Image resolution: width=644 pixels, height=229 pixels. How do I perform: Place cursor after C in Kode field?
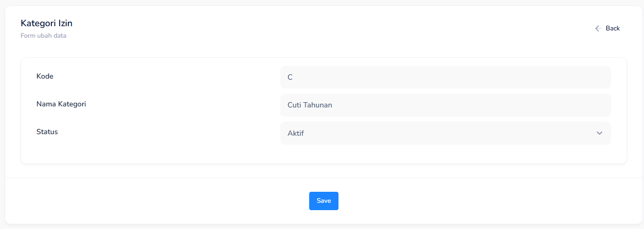coord(293,78)
